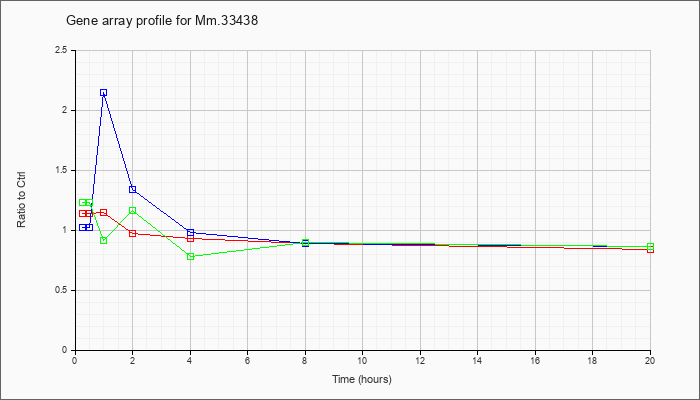The height and width of the screenshot is (400, 700).
Task: Click the chart title Gene array profile for Mm.33438
Action: pyautogui.click(x=162, y=21)
